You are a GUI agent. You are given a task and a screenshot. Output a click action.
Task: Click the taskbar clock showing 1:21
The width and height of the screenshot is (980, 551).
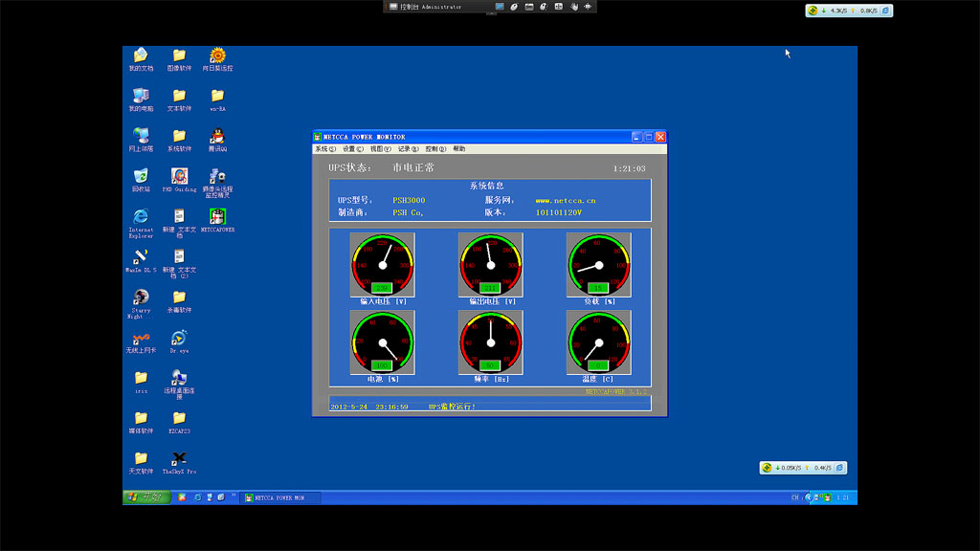coord(843,497)
